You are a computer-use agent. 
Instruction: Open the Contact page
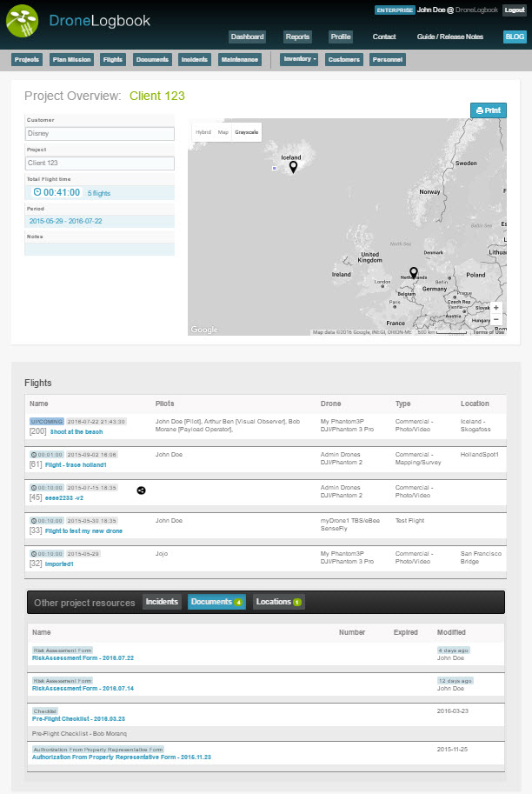[384, 37]
